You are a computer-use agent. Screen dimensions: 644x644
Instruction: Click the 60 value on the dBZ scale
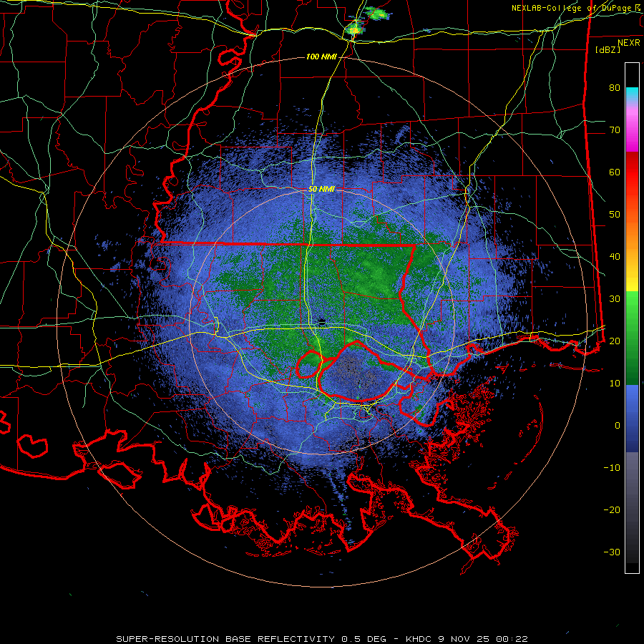tap(615, 172)
